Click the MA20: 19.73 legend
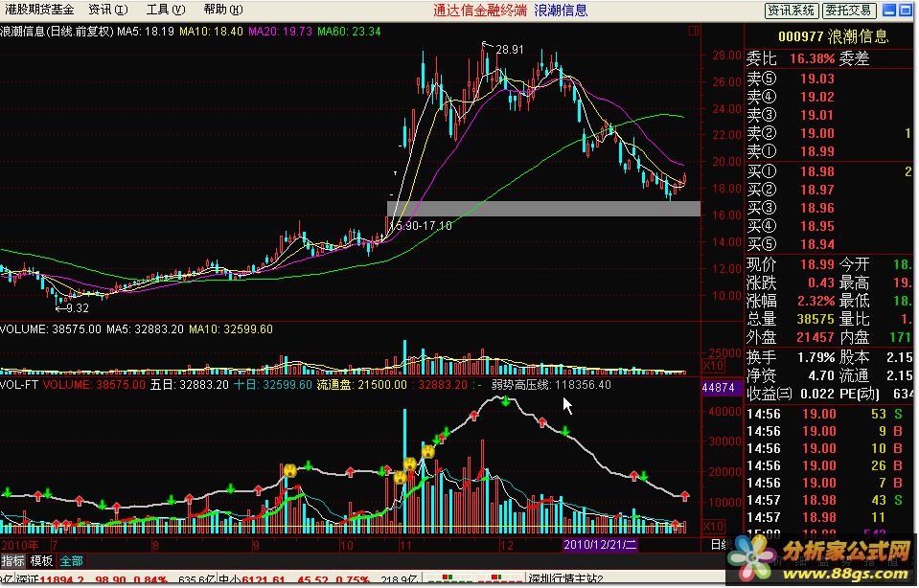Viewport: 919px width, 588px height. [280, 31]
